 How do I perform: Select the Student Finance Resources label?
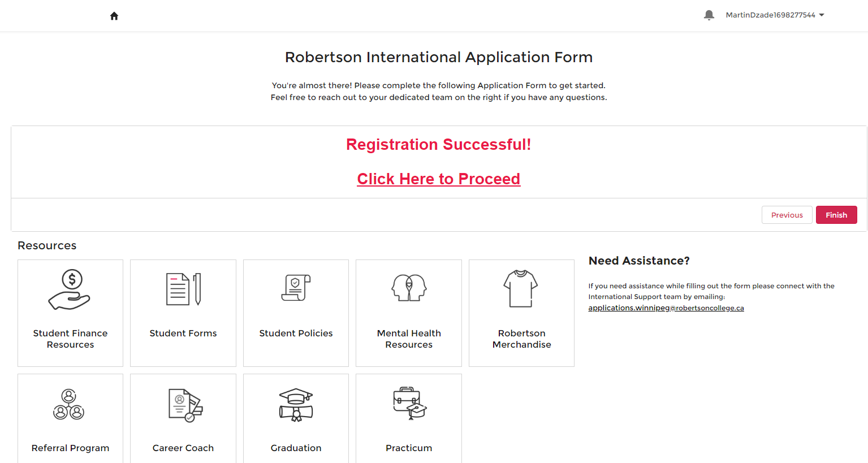[70, 339]
